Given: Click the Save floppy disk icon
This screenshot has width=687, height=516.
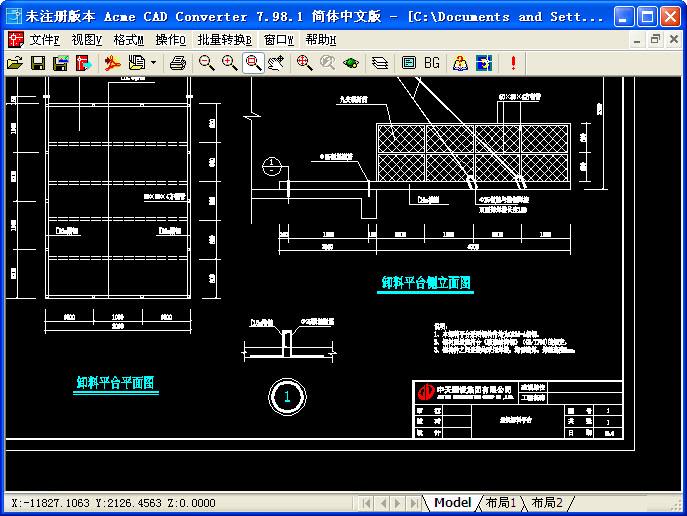Looking at the screenshot, I should pos(38,63).
